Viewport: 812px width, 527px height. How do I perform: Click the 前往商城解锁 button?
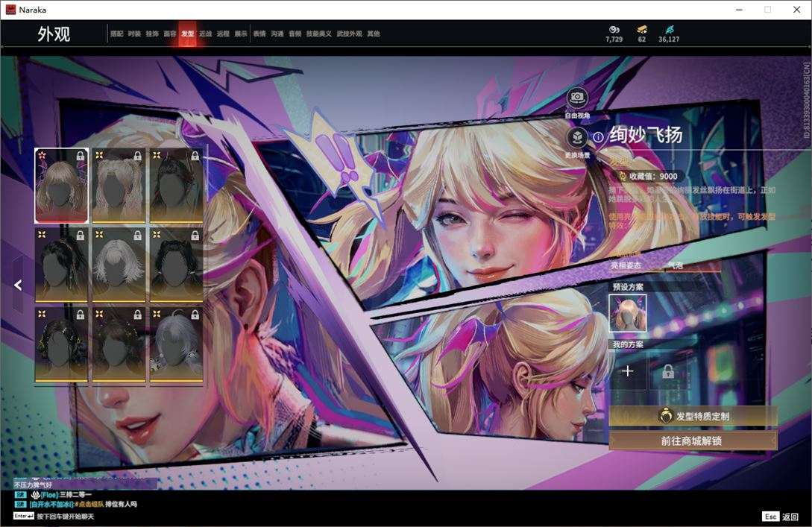click(x=693, y=441)
